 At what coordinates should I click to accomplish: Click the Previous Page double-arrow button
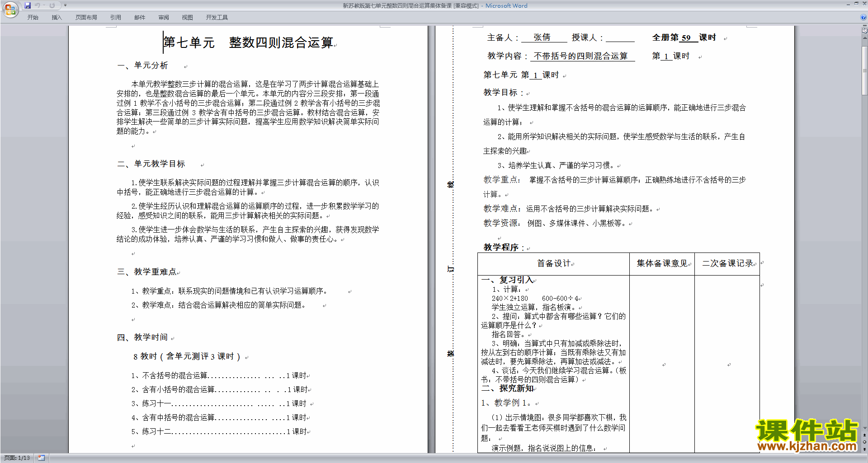[865, 435]
